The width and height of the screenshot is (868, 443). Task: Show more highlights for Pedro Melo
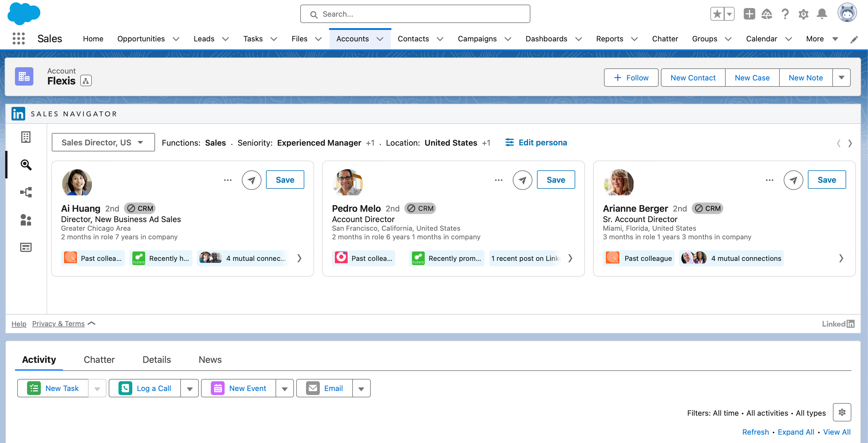[570, 258]
